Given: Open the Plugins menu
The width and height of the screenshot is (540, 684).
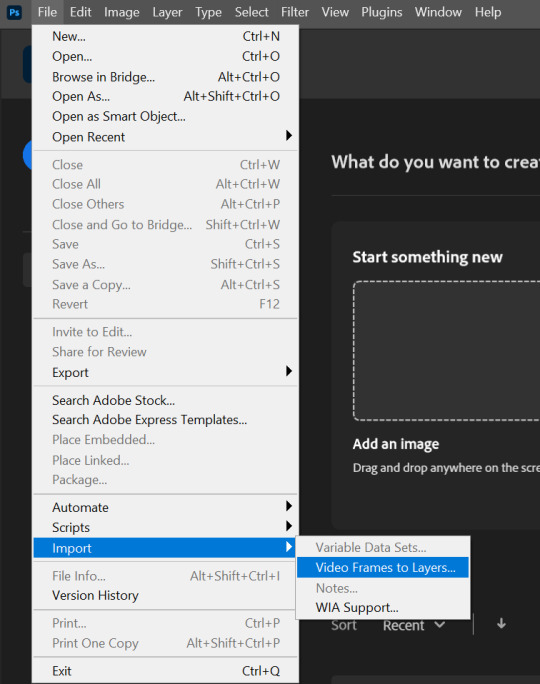Looking at the screenshot, I should (382, 12).
